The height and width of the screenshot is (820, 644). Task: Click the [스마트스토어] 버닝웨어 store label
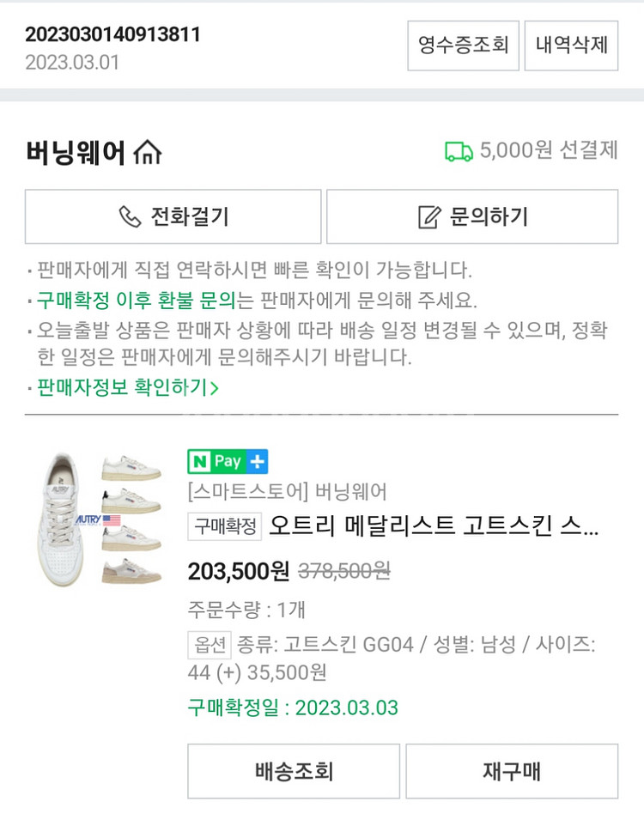click(287, 492)
